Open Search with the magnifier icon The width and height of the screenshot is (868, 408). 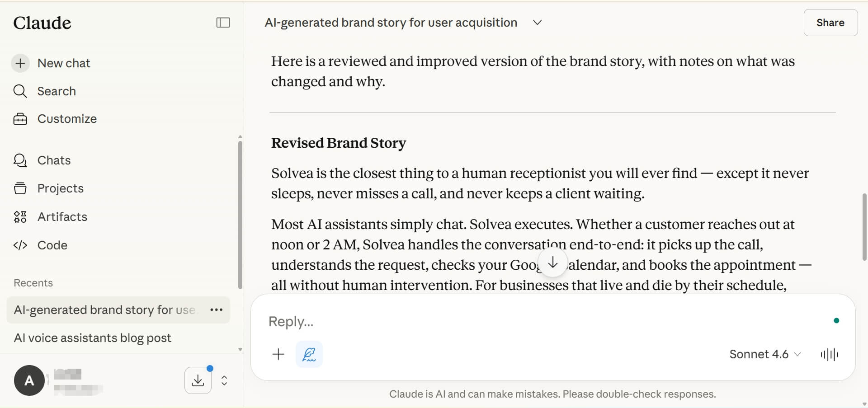click(x=20, y=91)
